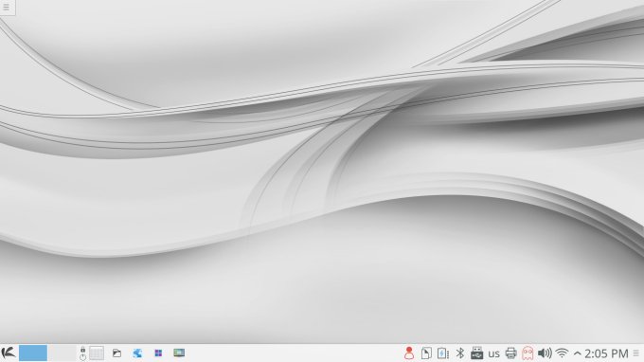Open the colored-squares application icon
Screen dimensions: 644x362
tap(158, 353)
